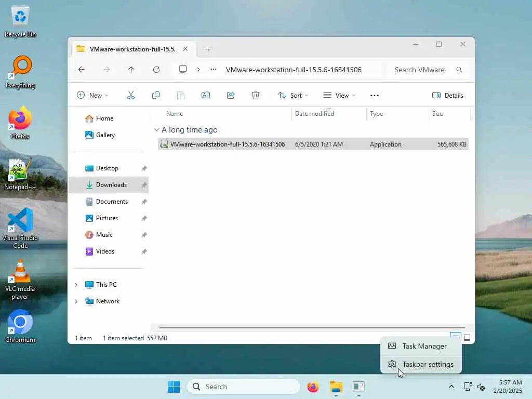Open Home in navigation pane
This screenshot has height=399, width=532.
pyautogui.click(x=104, y=118)
